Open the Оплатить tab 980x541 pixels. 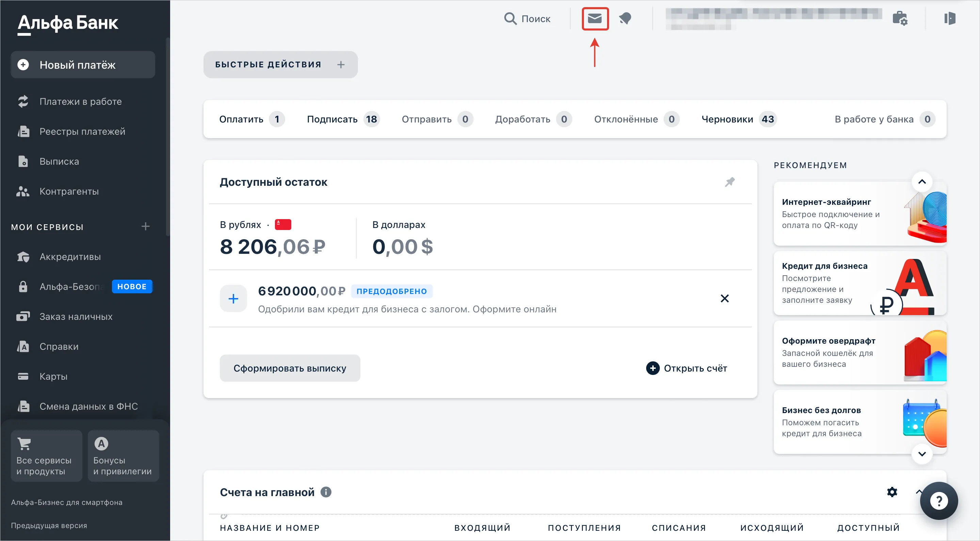(x=252, y=119)
